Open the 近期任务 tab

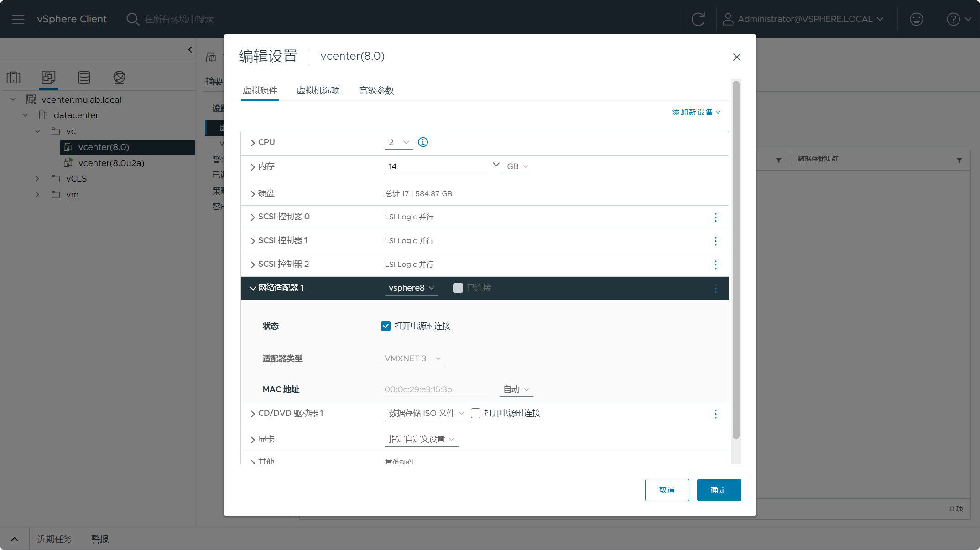pyautogui.click(x=55, y=539)
